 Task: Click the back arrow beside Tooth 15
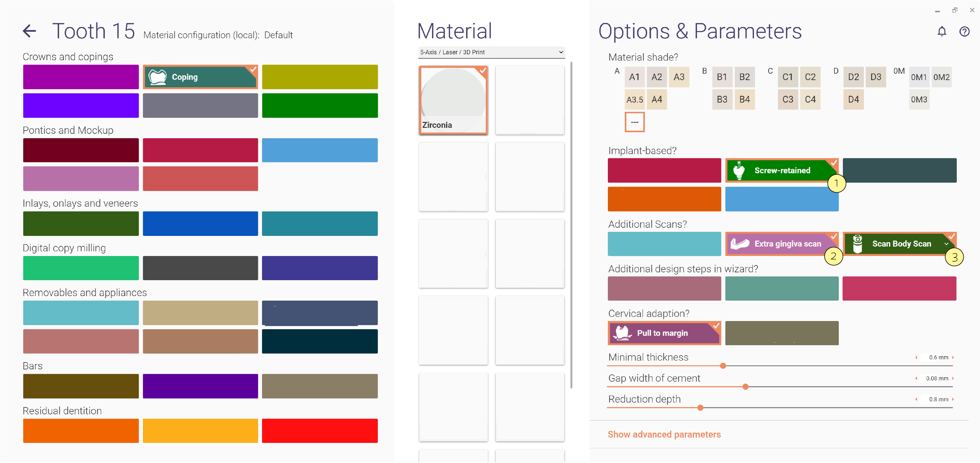pyautogui.click(x=29, y=31)
